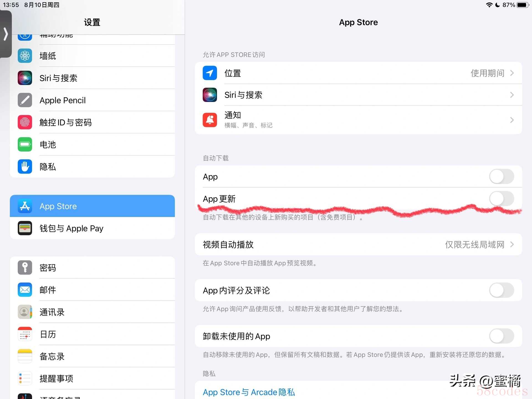Open App Store 与 Arcade 隐私 link
The height and width of the screenshot is (399, 532).
coord(249,392)
